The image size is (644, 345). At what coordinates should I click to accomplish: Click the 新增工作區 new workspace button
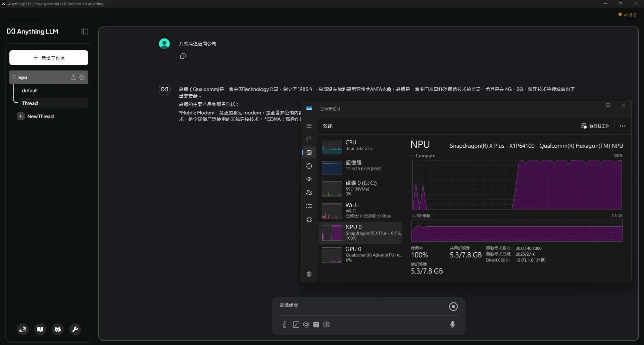pos(49,58)
